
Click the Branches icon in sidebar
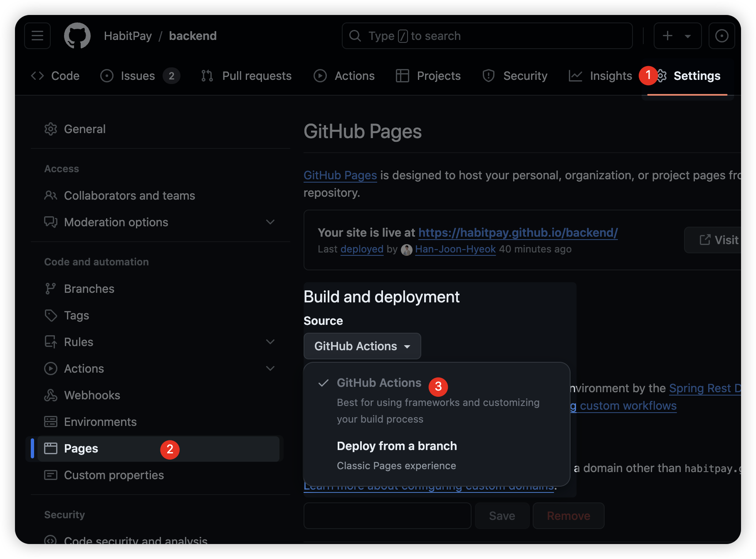coord(51,289)
